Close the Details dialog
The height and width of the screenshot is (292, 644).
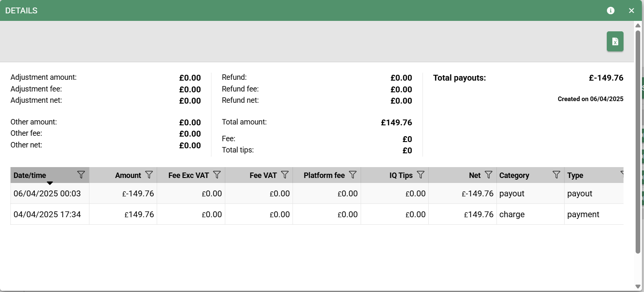pyautogui.click(x=631, y=10)
